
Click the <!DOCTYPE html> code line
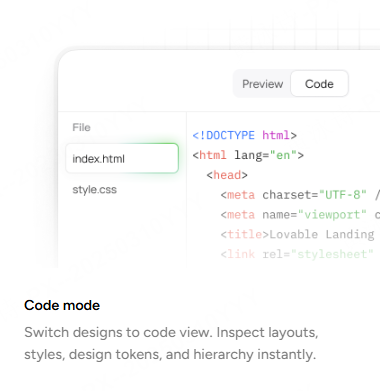[244, 135]
